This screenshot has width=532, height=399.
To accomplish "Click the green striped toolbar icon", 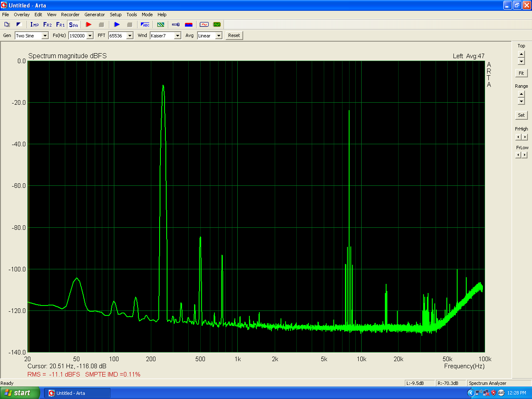I will 161,25.
